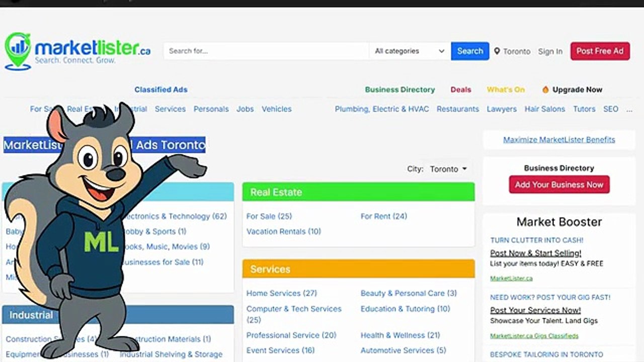Open Plumbing, Electric & HVAC directory link
This screenshot has width=644, height=362.
click(382, 109)
